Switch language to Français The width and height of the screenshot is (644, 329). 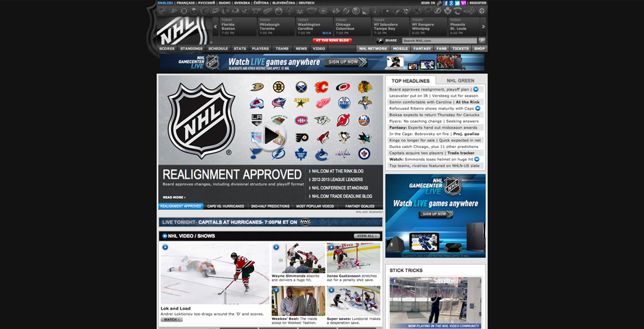[186, 3]
